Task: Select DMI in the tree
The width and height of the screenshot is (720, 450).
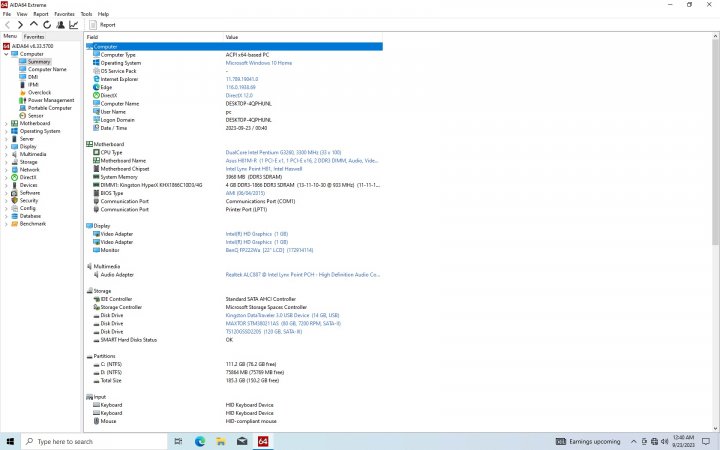Action: coord(33,77)
